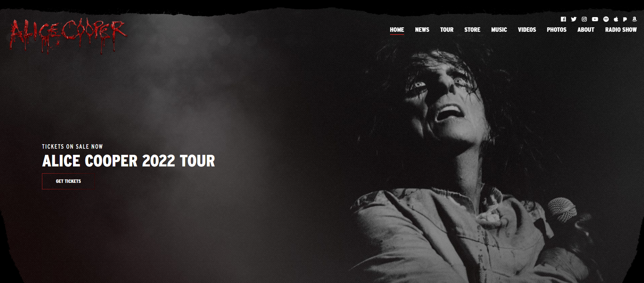Launch the Spotify icon link
This screenshot has height=283, width=644.
[606, 19]
